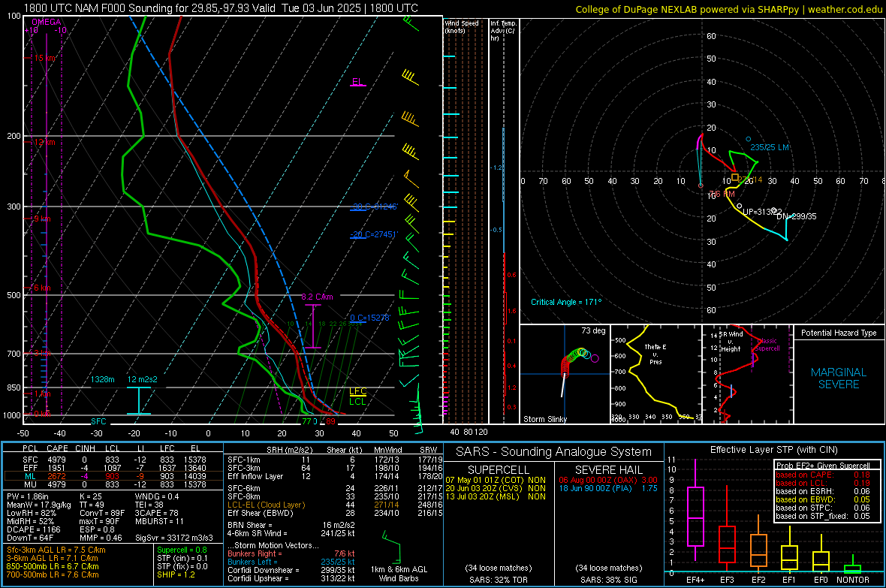Viewport: 886px width, 588px height.
Task: Select the 'Eff Shear (EBWD)' row
Action: (335, 514)
